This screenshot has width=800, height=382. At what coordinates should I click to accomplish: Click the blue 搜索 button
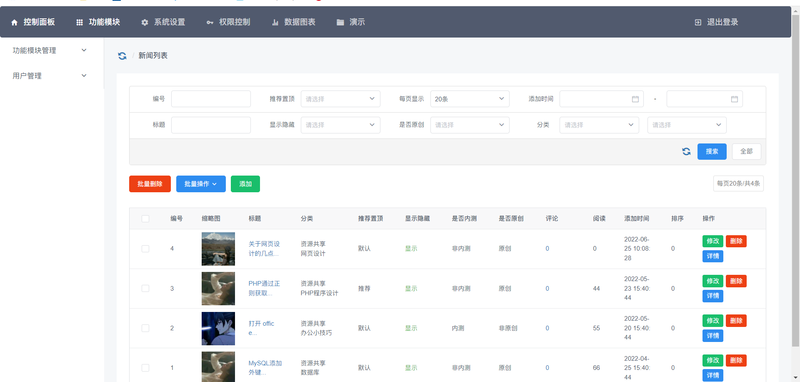(712, 151)
